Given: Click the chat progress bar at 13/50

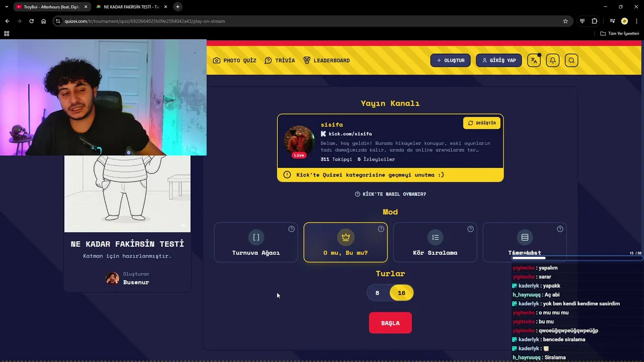Looking at the screenshot, I should click(x=577, y=258).
